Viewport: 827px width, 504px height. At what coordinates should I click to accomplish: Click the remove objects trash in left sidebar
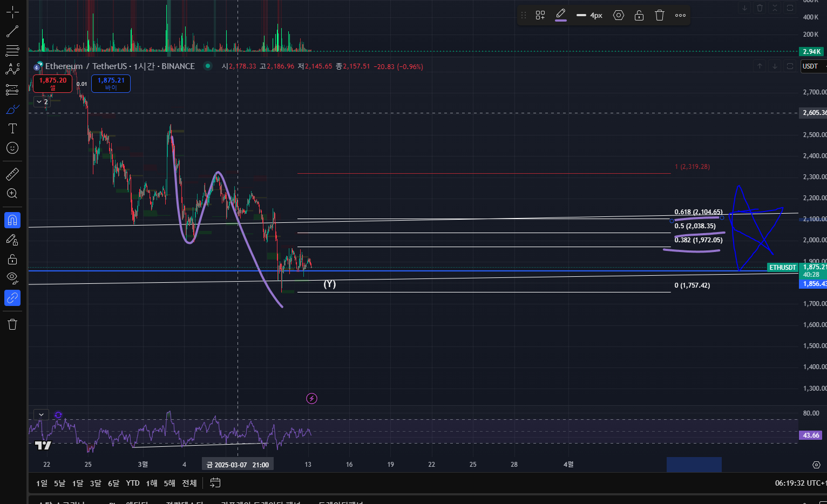coord(12,324)
